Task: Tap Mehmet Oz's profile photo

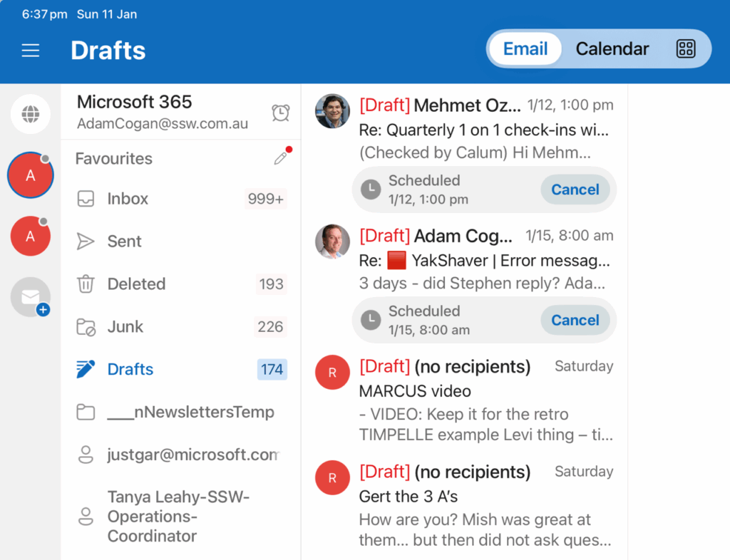Action: (332, 111)
